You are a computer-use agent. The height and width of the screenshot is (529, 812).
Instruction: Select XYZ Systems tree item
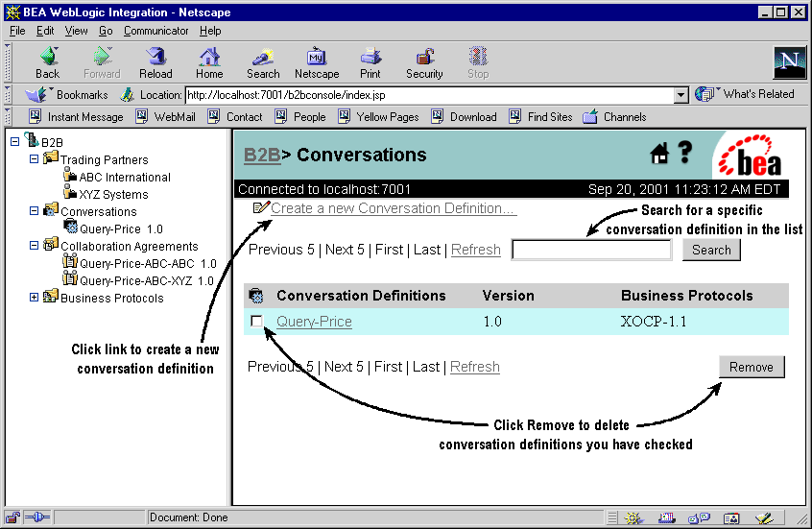pyautogui.click(x=113, y=194)
